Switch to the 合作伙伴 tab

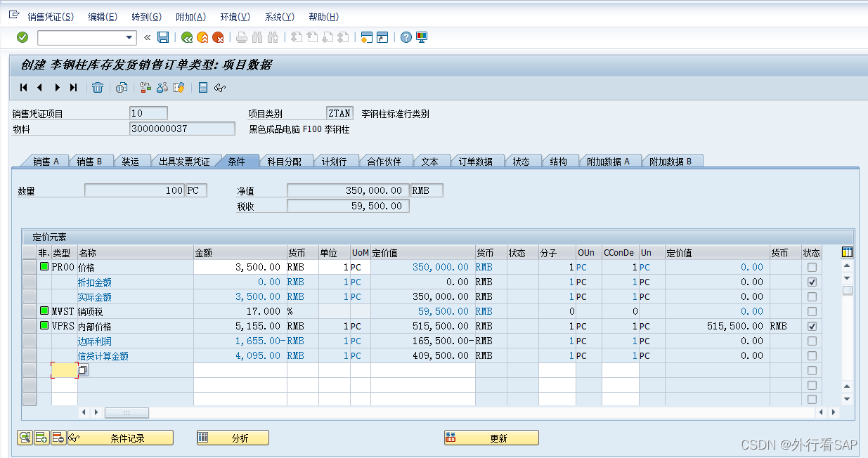[384, 162]
